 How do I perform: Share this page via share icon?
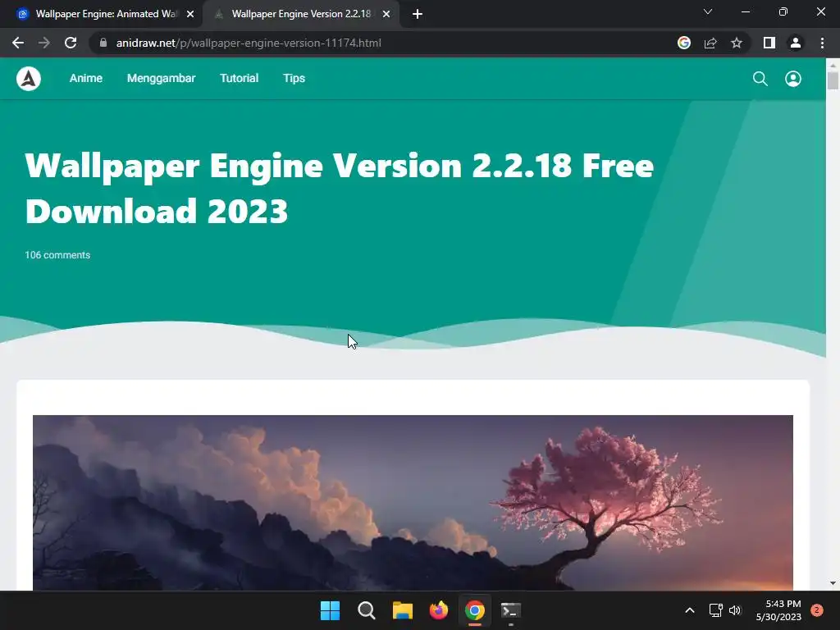710,43
